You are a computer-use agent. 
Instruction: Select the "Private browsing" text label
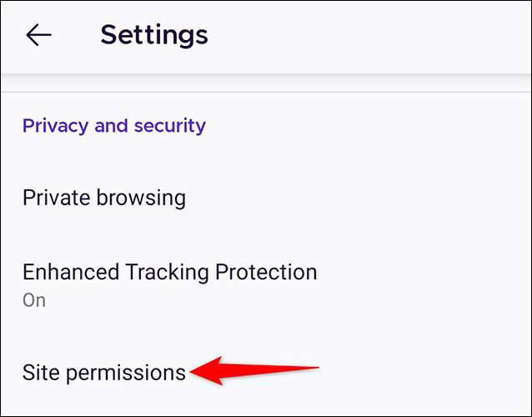pyautogui.click(x=104, y=198)
